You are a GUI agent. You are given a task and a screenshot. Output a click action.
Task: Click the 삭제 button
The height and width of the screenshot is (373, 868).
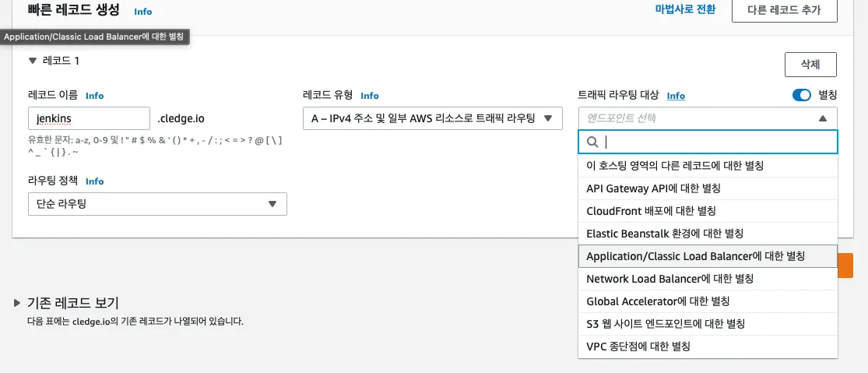coord(810,65)
